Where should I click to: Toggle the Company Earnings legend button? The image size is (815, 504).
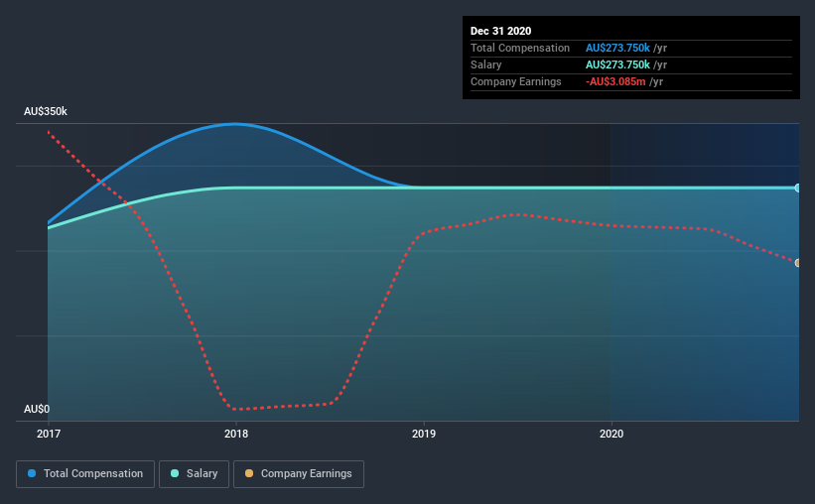click(x=299, y=474)
